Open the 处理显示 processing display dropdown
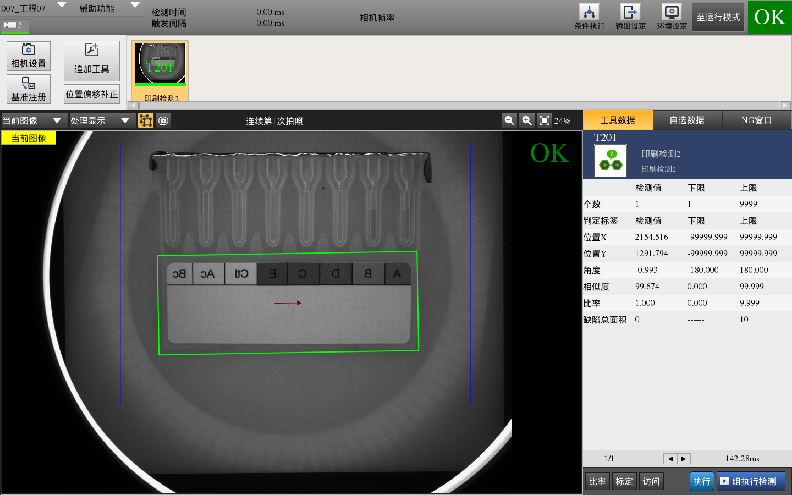Viewport: 792px width, 495px height. 100,121
